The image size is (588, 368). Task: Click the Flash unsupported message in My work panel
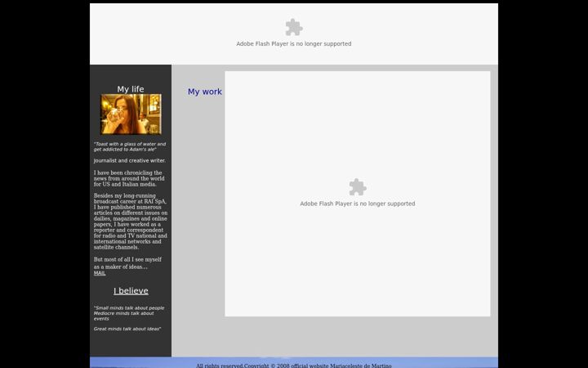(358, 204)
